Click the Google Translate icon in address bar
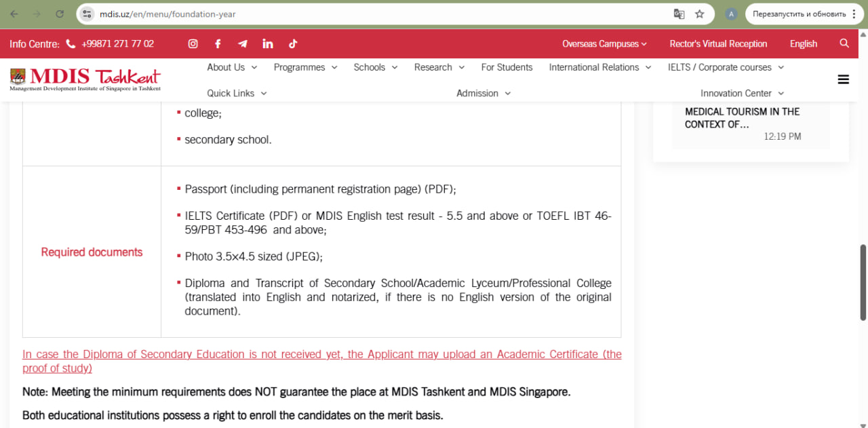This screenshot has height=428, width=868. click(x=679, y=14)
